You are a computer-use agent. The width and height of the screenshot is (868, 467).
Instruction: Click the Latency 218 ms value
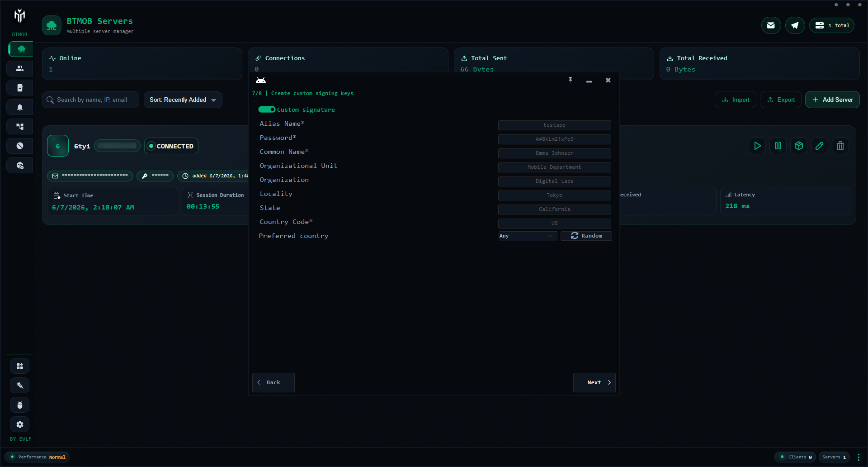(737, 206)
